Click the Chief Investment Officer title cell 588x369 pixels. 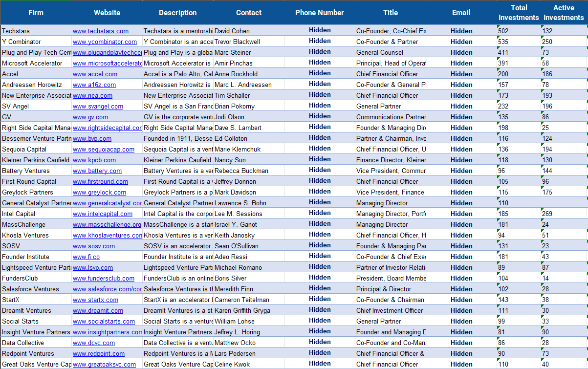point(390,310)
